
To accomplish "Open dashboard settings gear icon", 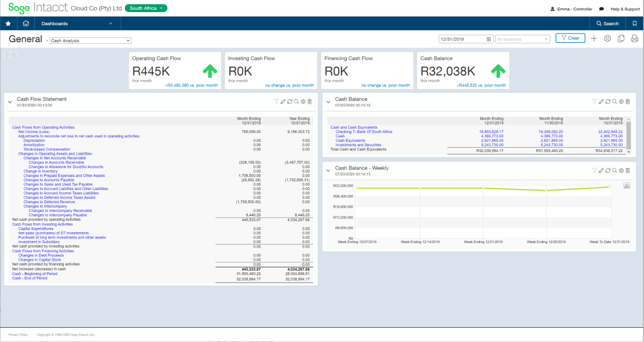I will [607, 38].
